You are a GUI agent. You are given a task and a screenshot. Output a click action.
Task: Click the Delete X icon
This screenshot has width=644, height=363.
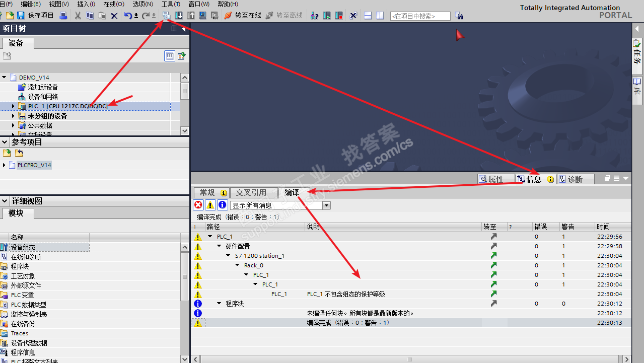click(x=114, y=16)
